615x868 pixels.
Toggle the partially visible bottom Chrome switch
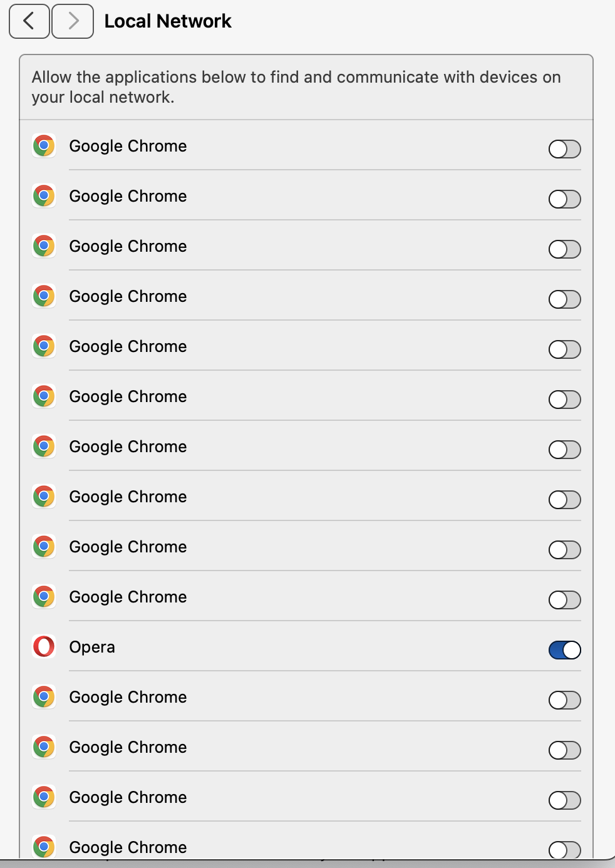coord(564,849)
